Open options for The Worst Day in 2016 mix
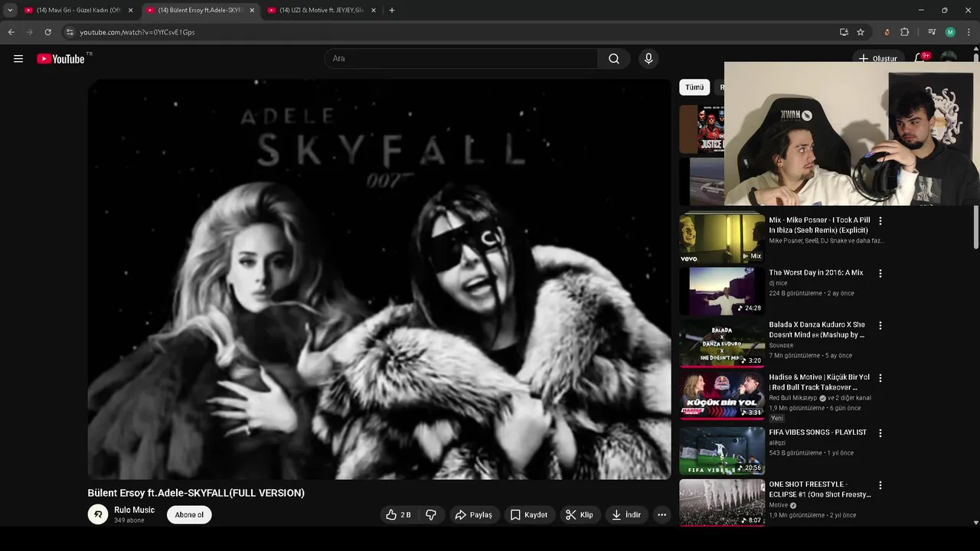 880,273
